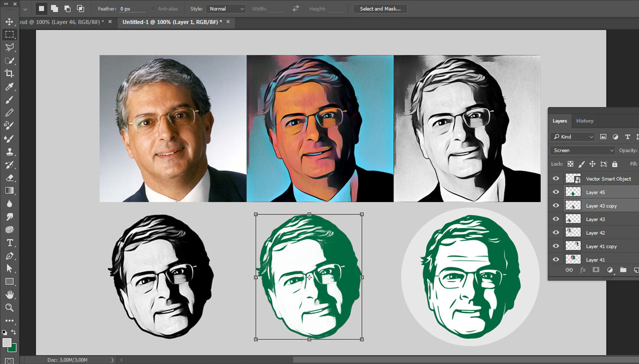Image resolution: width=639 pixels, height=364 pixels.
Task: Click the Select and Mask button
Action: [380, 9]
